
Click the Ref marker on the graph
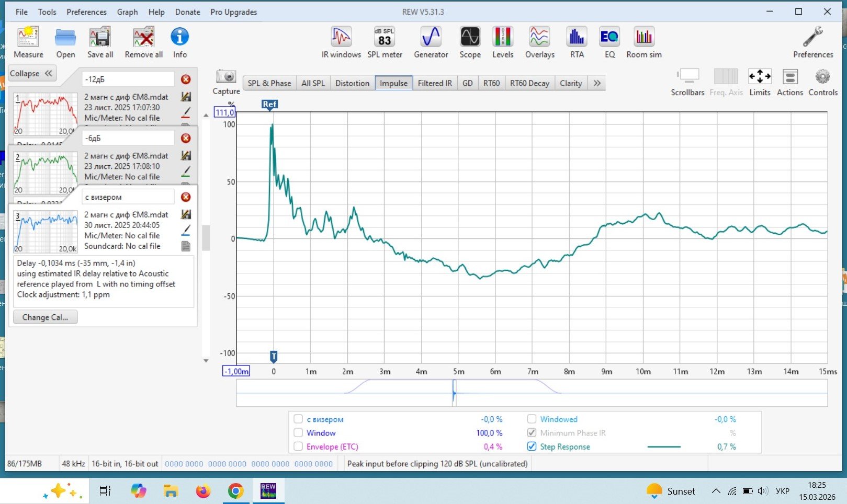269,105
